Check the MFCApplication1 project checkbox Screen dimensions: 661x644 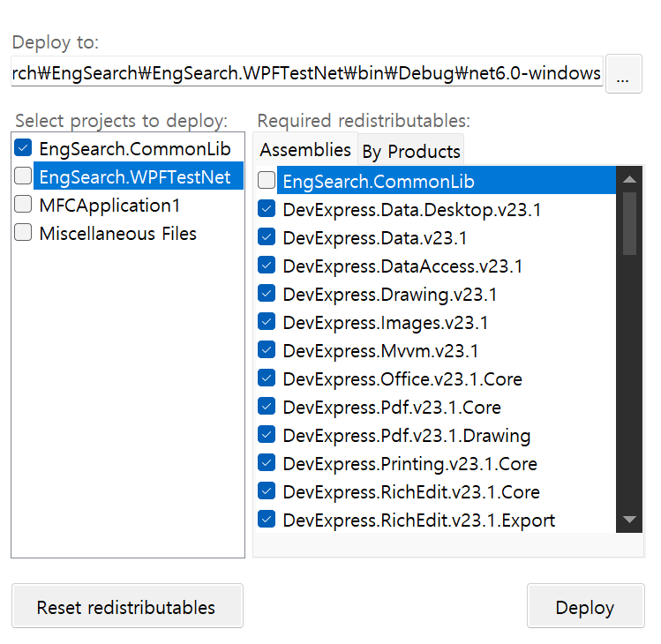coord(23,204)
